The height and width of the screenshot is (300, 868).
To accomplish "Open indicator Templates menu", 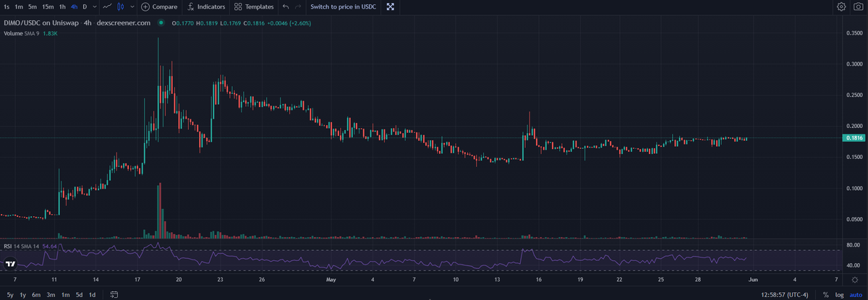I will pos(254,7).
